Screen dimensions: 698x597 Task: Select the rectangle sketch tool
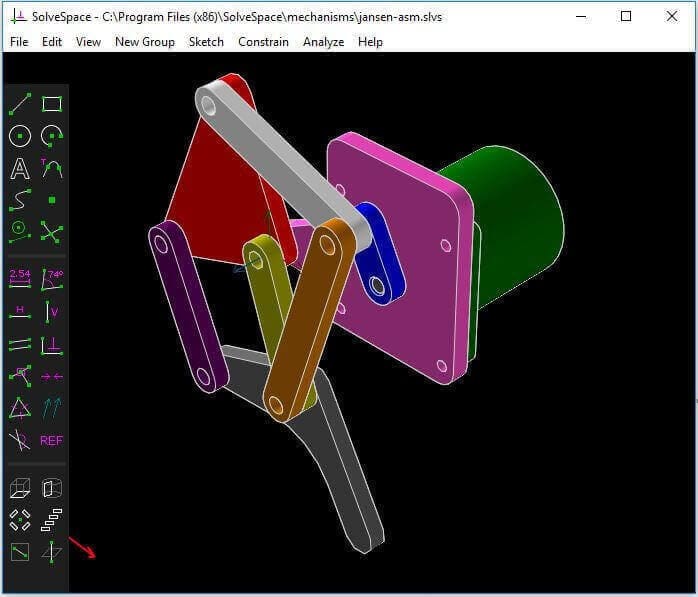[x=52, y=103]
